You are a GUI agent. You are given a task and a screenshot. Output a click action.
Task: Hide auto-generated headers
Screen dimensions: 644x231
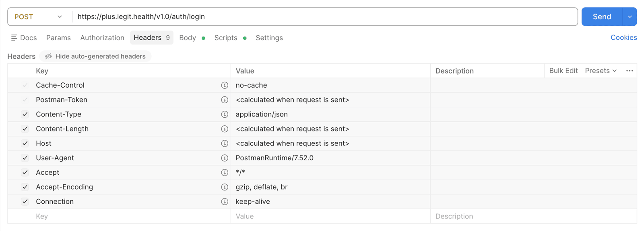click(x=95, y=56)
